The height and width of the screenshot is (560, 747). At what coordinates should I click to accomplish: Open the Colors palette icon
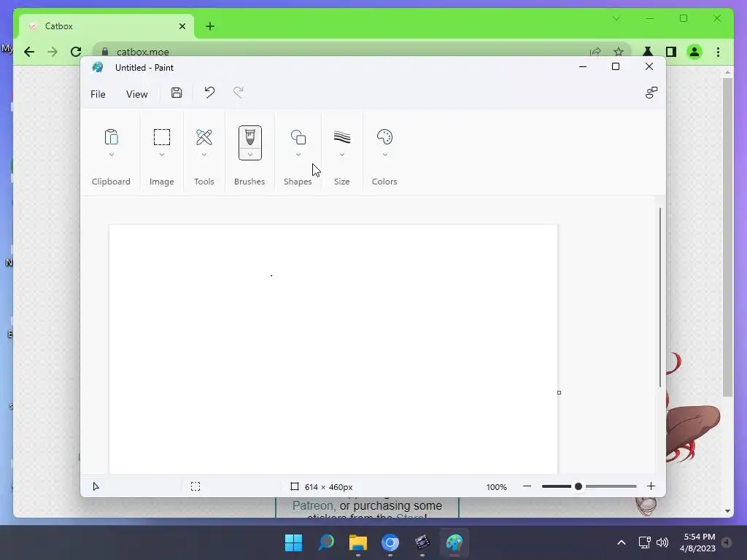[x=384, y=137]
